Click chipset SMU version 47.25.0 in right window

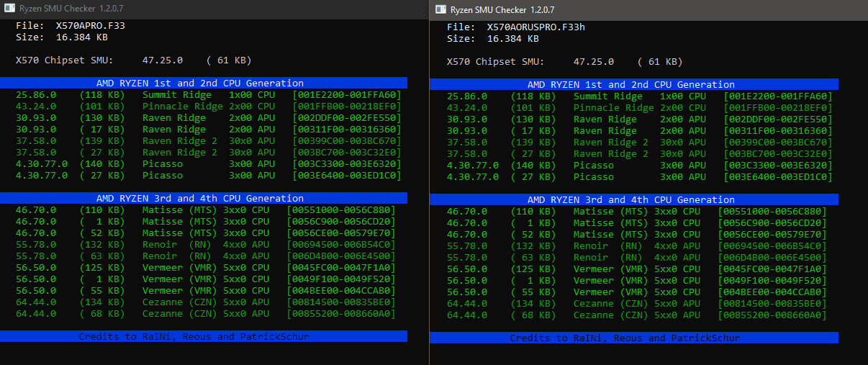pyautogui.click(x=594, y=62)
